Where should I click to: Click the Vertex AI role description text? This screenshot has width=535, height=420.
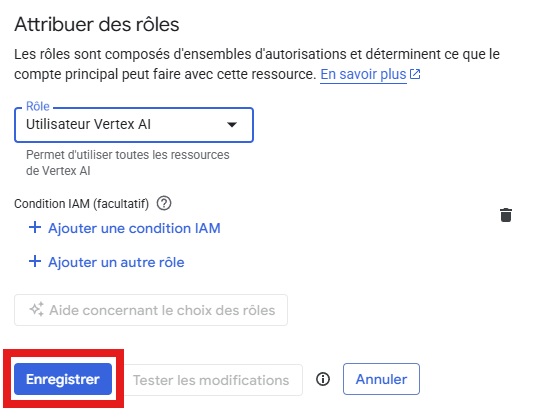coord(128,163)
